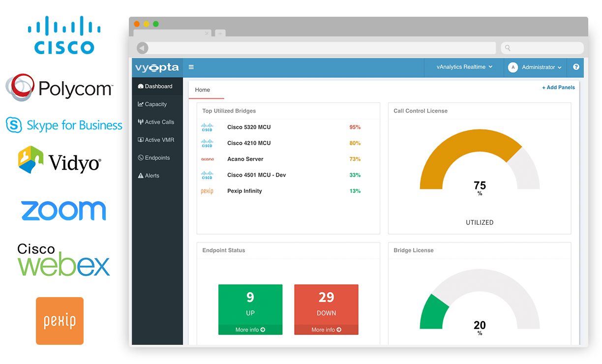
Task: Open Capacity in the sidebar
Action: pyautogui.click(x=157, y=104)
